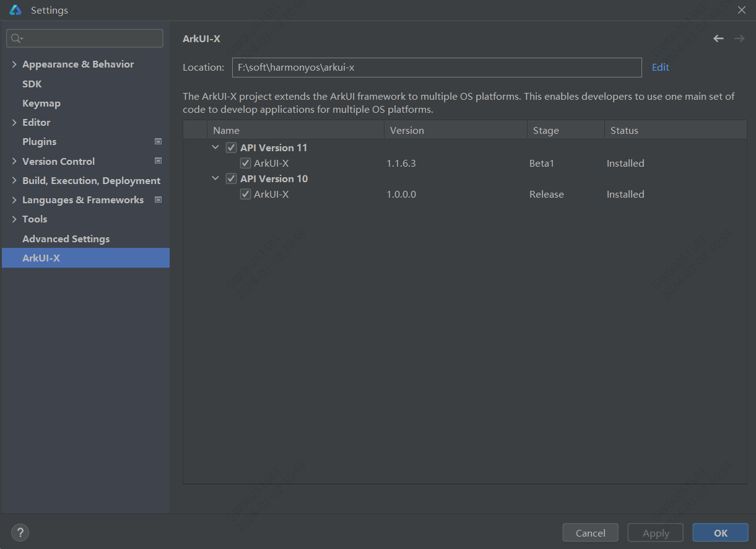The height and width of the screenshot is (549, 756).
Task: Click the ArkUI-X page heading
Action: tap(201, 38)
